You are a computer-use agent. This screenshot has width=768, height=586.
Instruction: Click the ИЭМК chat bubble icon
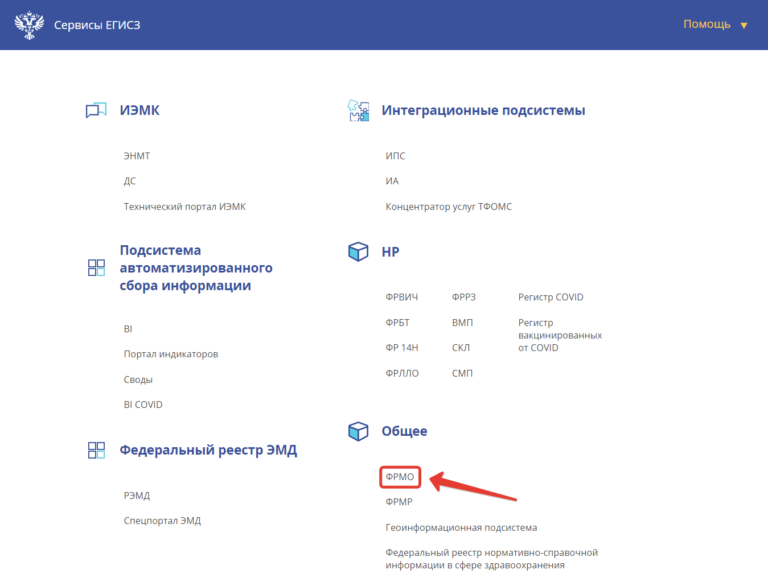pyautogui.click(x=96, y=111)
